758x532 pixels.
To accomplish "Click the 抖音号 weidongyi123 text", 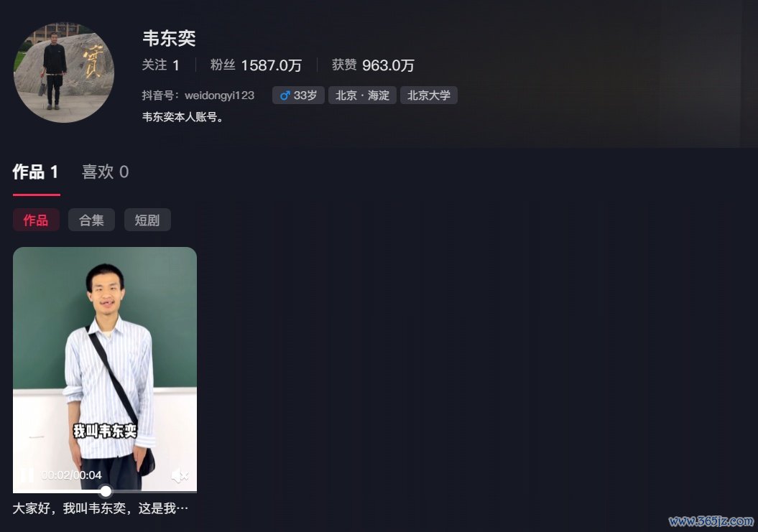I will [x=198, y=95].
